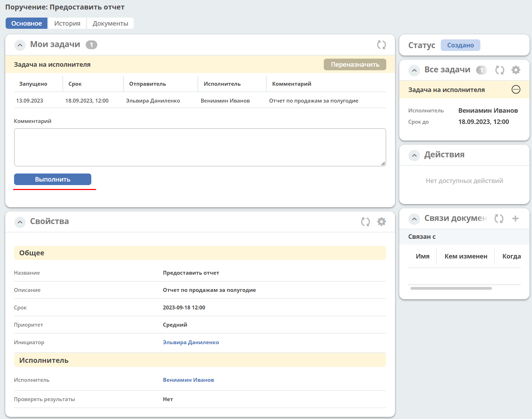Click the Нет value for Проверять результаты
Screen dimensions: 532x419
click(168, 399)
